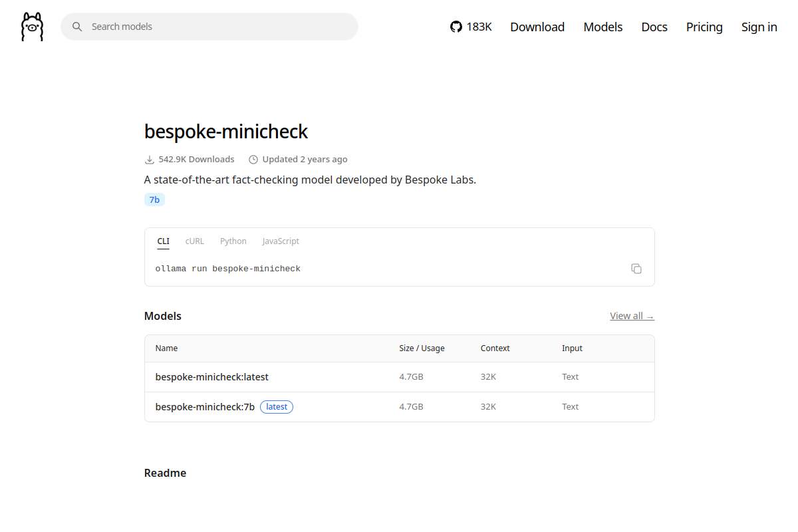
Task: Click the Models section heading
Action: click(163, 316)
